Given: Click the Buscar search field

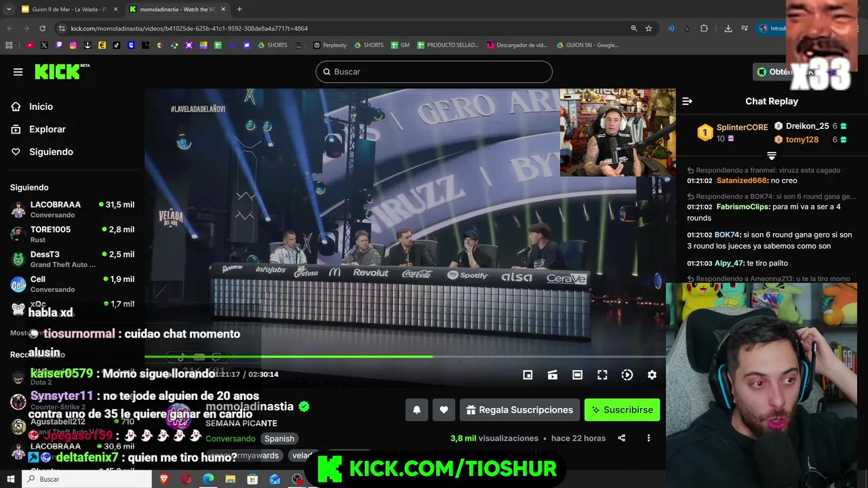Looking at the screenshot, I should pyautogui.click(x=434, y=72).
